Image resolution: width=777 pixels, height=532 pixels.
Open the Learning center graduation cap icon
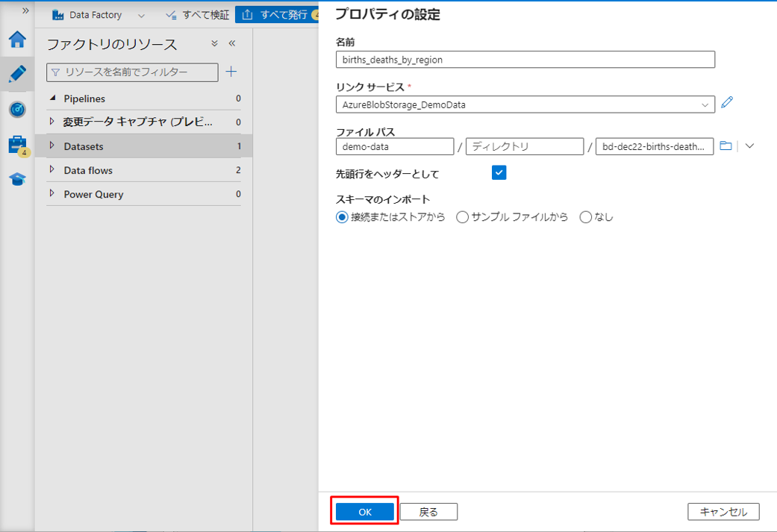17,179
